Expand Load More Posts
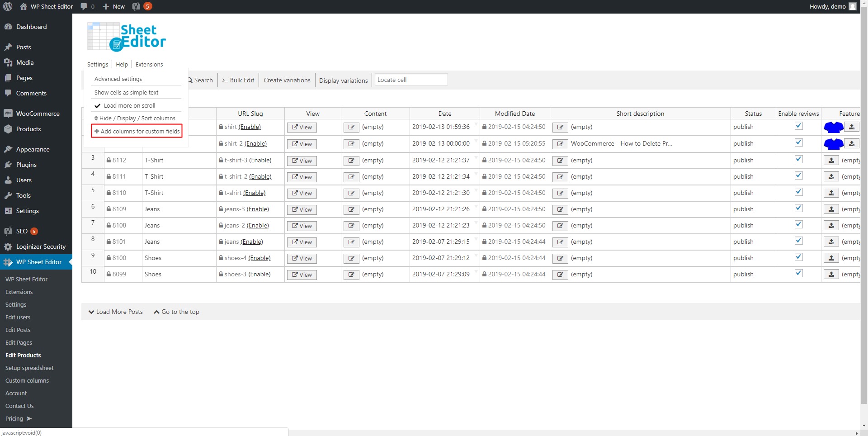 [x=116, y=312]
